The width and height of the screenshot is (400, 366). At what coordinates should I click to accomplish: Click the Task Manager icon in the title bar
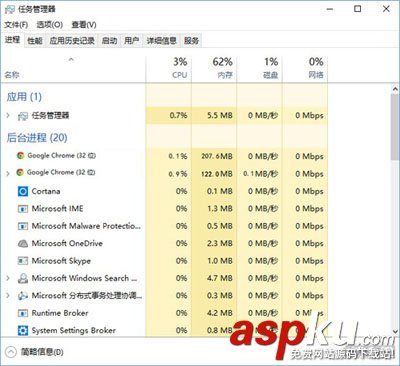tap(10, 9)
